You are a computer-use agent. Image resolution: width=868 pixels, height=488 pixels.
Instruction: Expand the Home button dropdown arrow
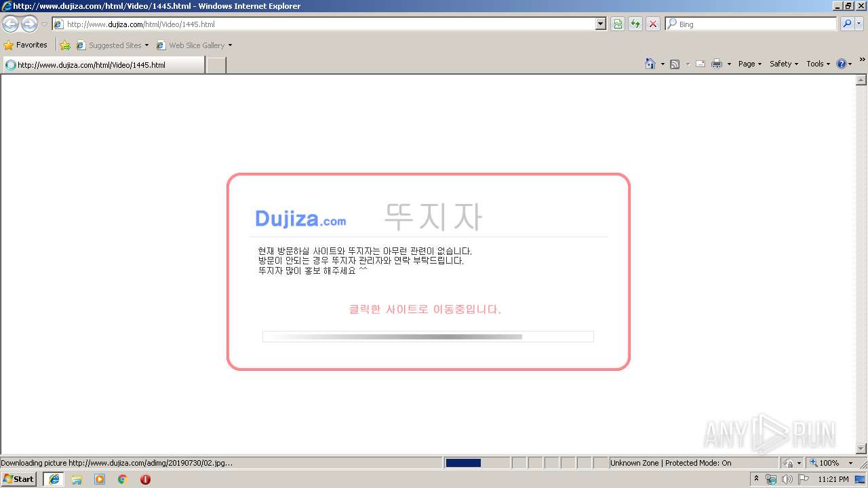(x=663, y=64)
